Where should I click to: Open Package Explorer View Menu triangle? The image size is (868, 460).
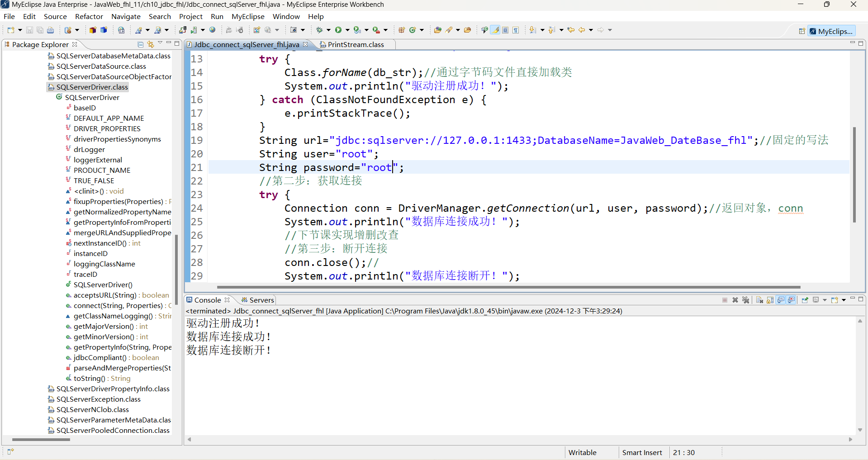coord(160,43)
